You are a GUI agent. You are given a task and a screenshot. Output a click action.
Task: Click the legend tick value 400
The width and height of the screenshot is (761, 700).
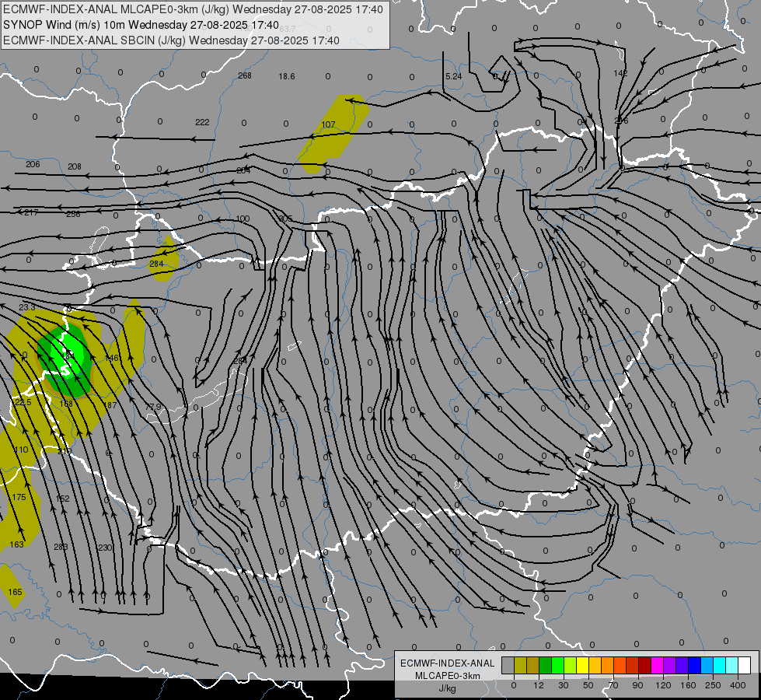[738, 685]
